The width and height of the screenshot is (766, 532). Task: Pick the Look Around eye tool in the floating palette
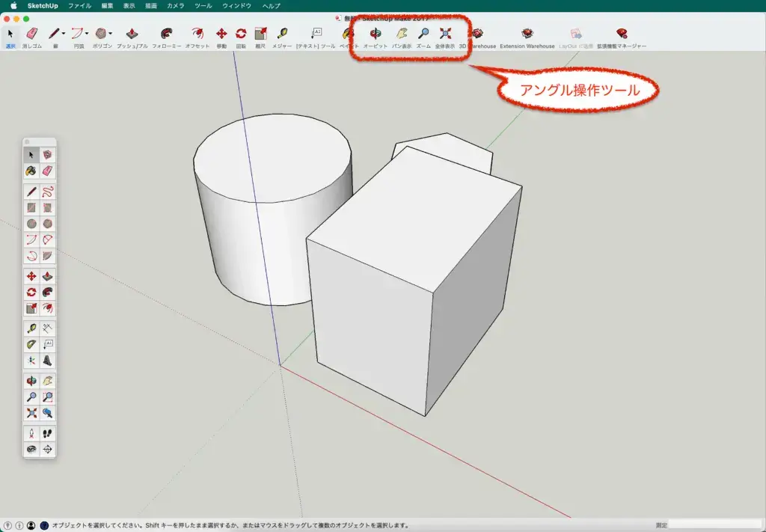(x=31, y=450)
